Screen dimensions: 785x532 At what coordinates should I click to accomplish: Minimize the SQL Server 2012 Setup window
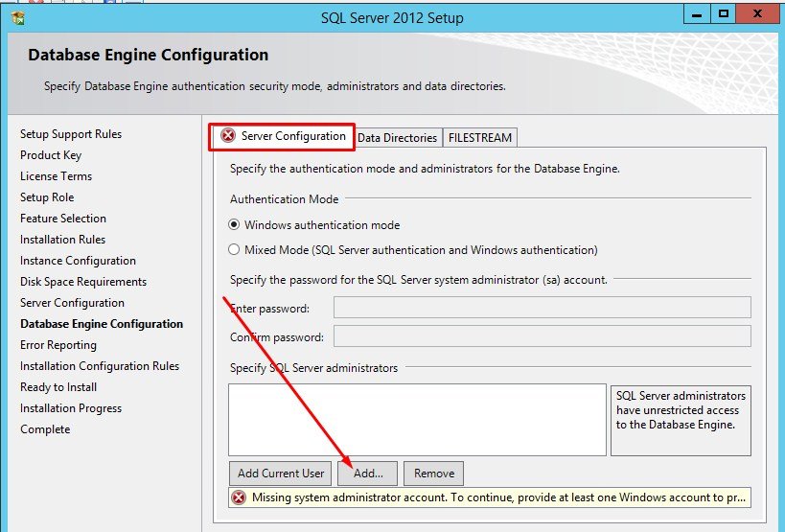[x=697, y=14]
